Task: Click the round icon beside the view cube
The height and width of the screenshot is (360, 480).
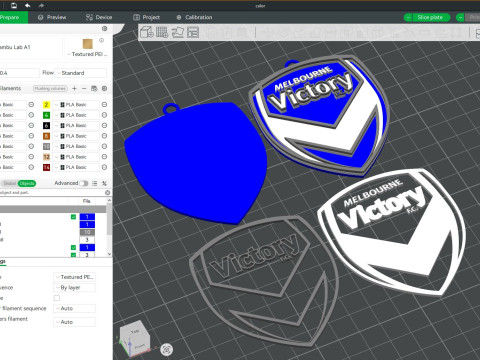Action: 167,349
